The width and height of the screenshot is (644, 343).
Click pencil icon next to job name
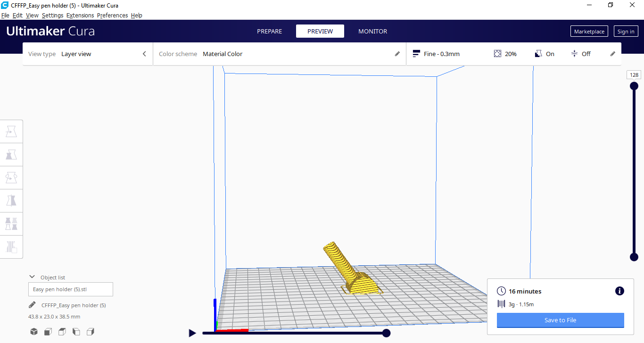tap(32, 305)
